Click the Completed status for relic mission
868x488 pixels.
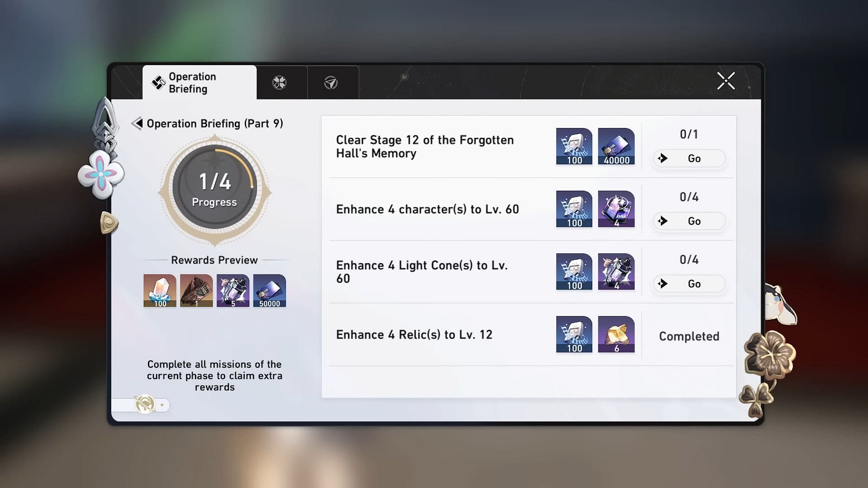pos(688,336)
